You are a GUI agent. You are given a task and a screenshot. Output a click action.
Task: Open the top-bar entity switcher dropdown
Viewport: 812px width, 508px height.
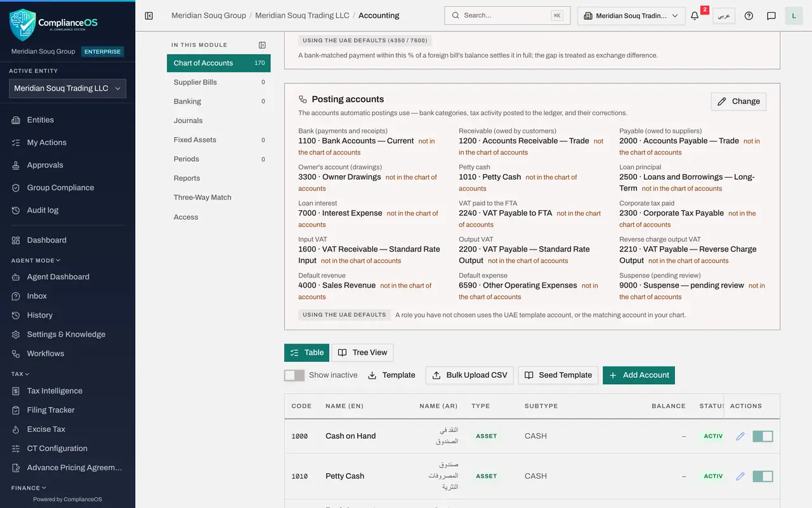point(631,16)
